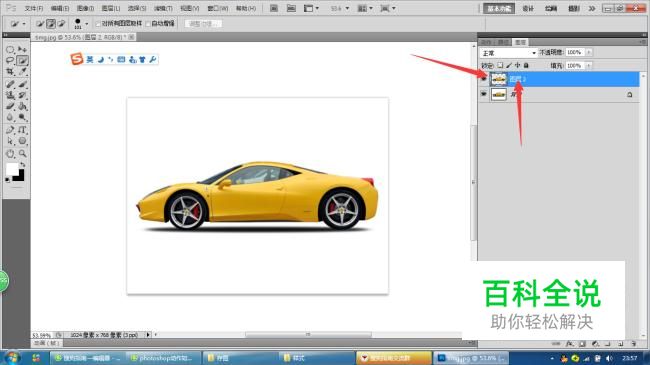Open the Select menu
This screenshot has width=650, height=365.
[137, 8]
